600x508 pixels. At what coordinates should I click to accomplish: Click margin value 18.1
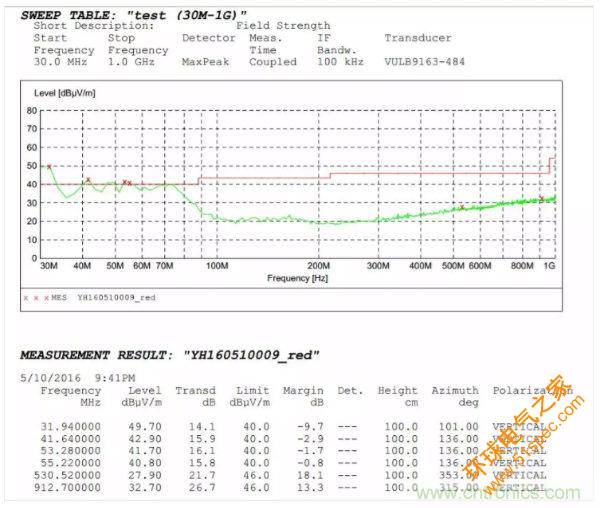click(x=310, y=475)
